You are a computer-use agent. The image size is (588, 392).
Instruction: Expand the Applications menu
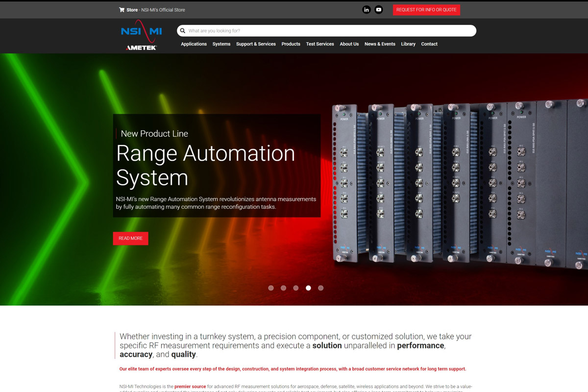tap(194, 44)
